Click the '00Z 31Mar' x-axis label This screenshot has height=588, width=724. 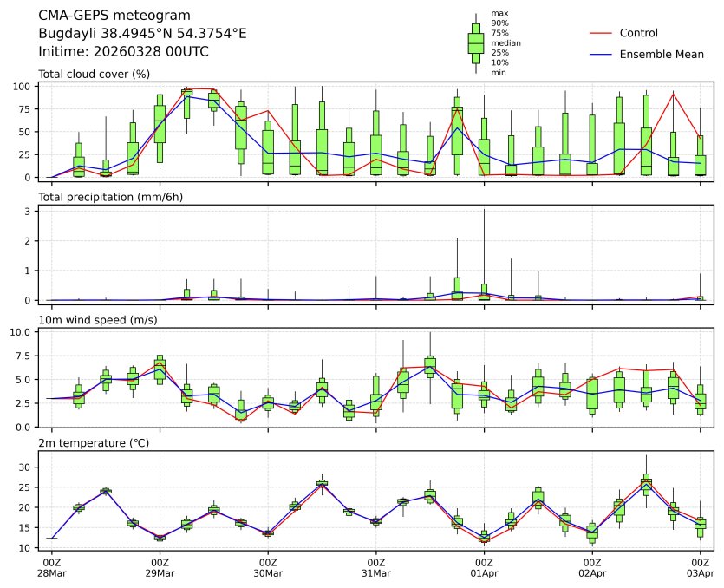click(376, 567)
